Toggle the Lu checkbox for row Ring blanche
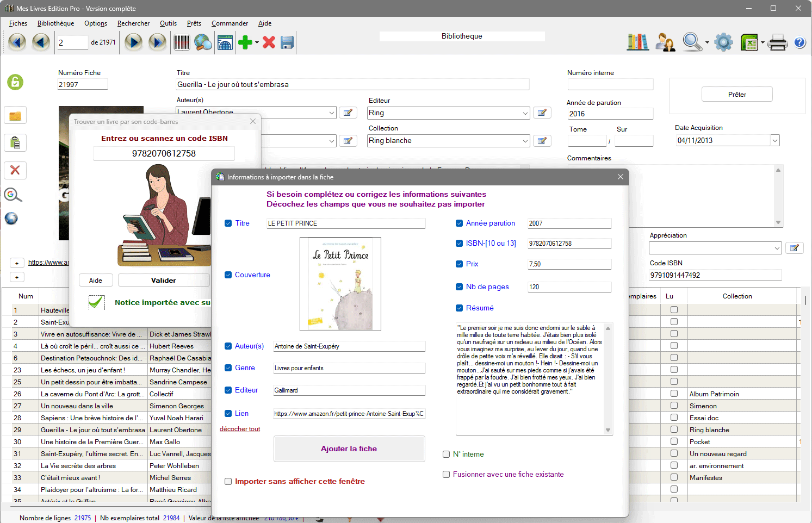The image size is (812, 523). pos(674,429)
